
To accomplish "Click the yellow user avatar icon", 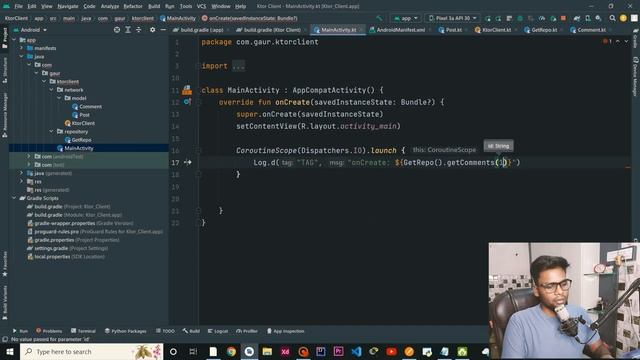I will (623, 18).
